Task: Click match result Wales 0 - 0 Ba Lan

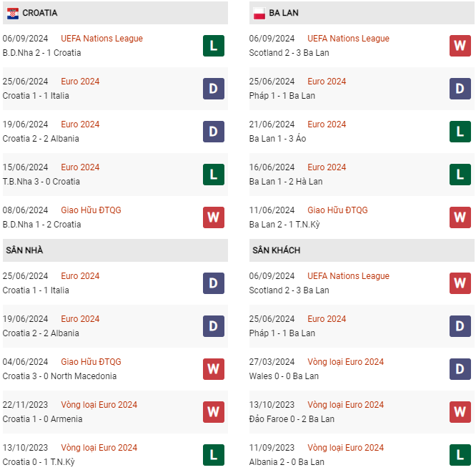Action: tap(284, 376)
